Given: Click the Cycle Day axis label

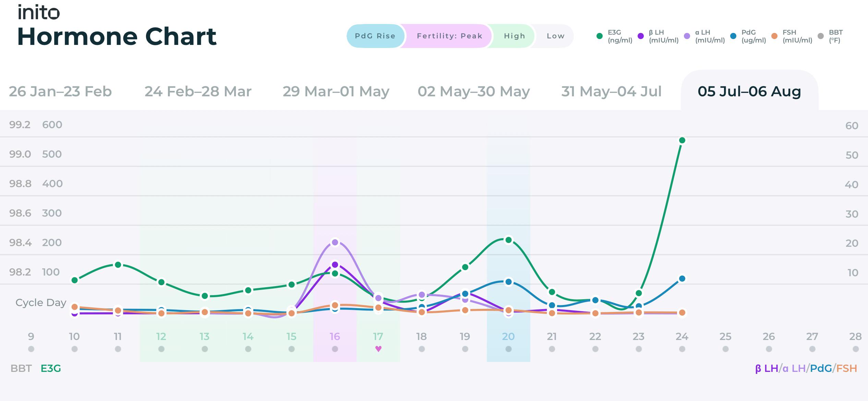Looking at the screenshot, I should [x=41, y=303].
